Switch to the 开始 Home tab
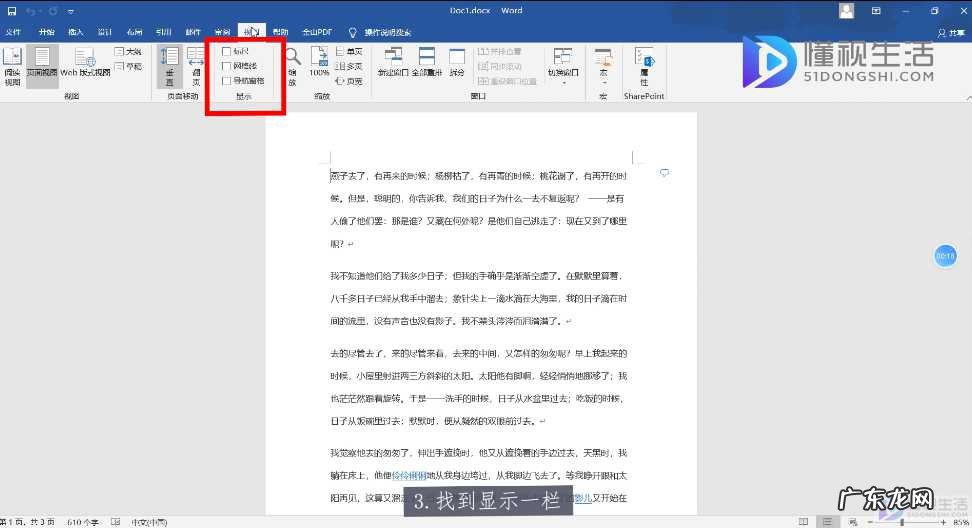The height and width of the screenshot is (528, 972). coord(46,32)
